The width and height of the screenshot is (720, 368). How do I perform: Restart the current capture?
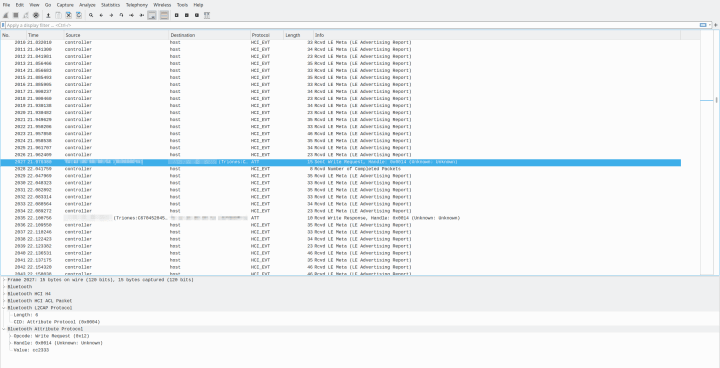[26, 15]
